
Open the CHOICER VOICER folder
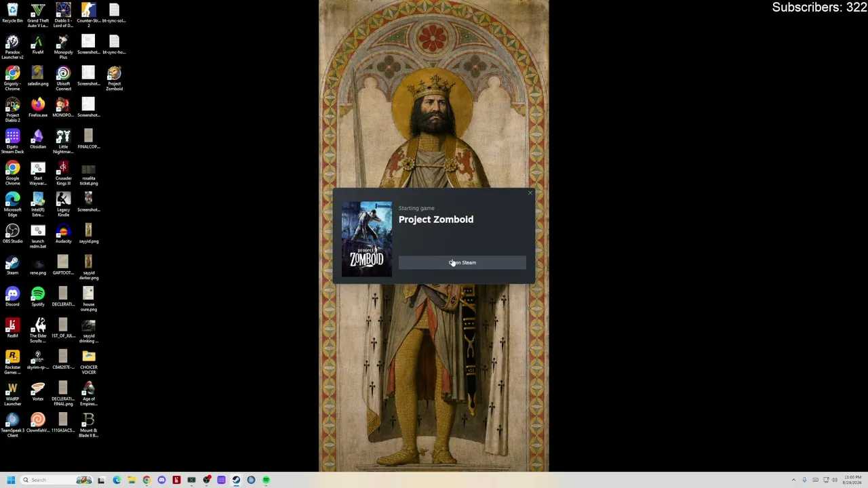click(x=89, y=363)
